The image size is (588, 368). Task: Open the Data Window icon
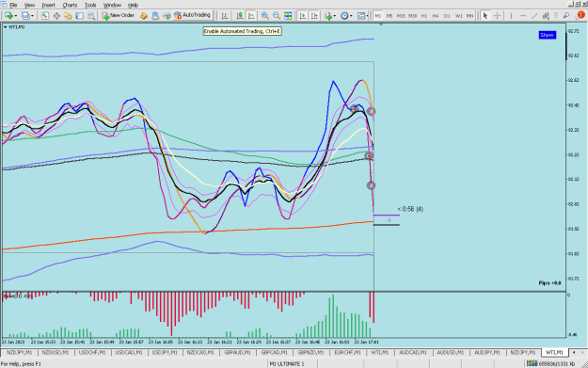coord(56,15)
